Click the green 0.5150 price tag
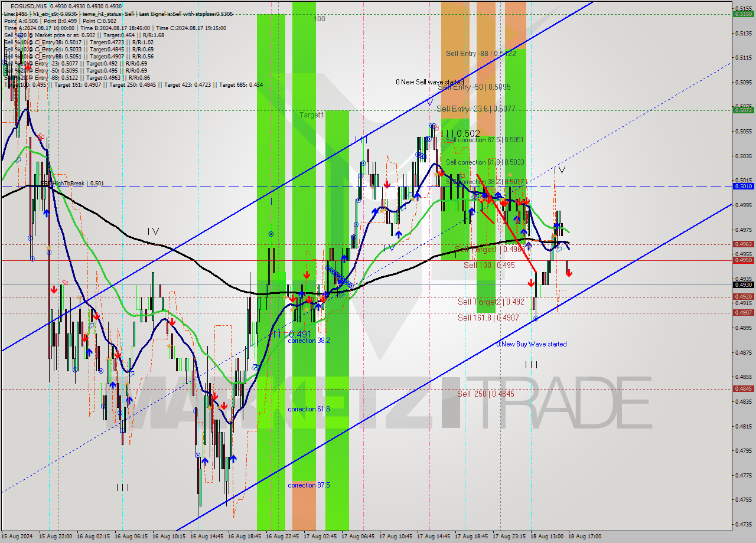This screenshot has width=756, height=543. [743, 14]
